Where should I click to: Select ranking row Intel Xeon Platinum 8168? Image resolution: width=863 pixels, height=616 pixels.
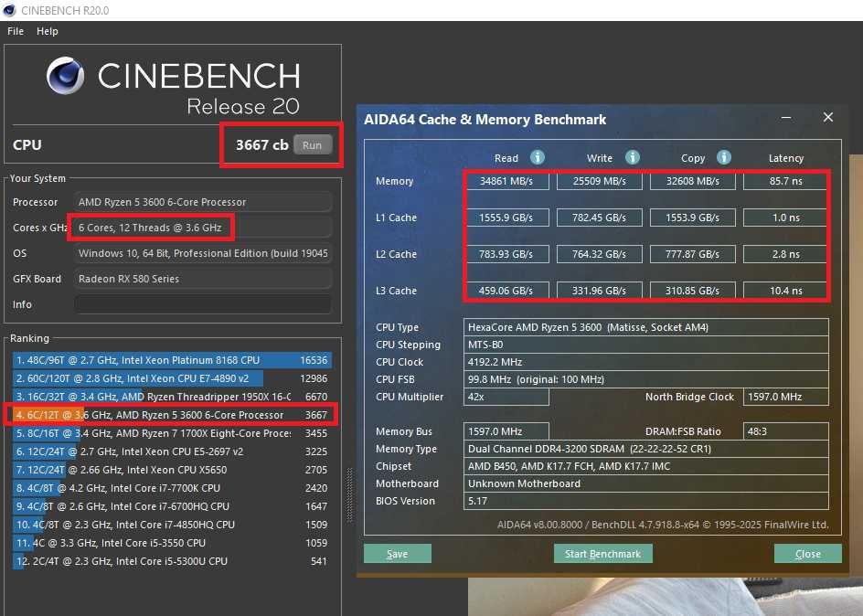pyautogui.click(x=172, y=360)
